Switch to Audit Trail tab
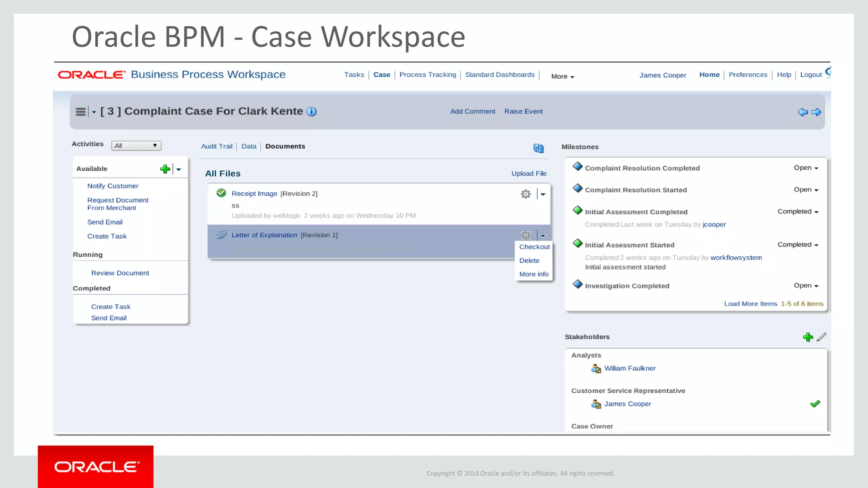Image resolution: width=868 pixels, height=488 pixels. click(x=217, y=146)
